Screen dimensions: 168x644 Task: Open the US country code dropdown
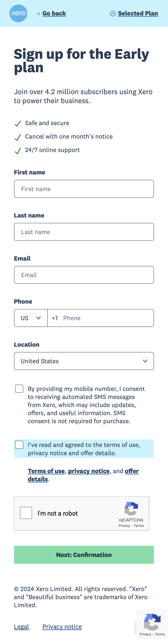(31, 318)
